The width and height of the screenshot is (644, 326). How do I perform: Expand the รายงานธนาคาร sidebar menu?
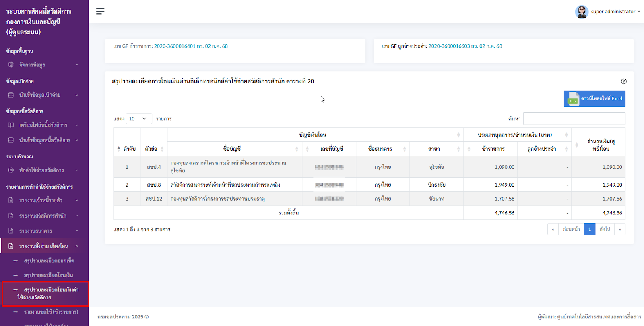click(44, 231)
